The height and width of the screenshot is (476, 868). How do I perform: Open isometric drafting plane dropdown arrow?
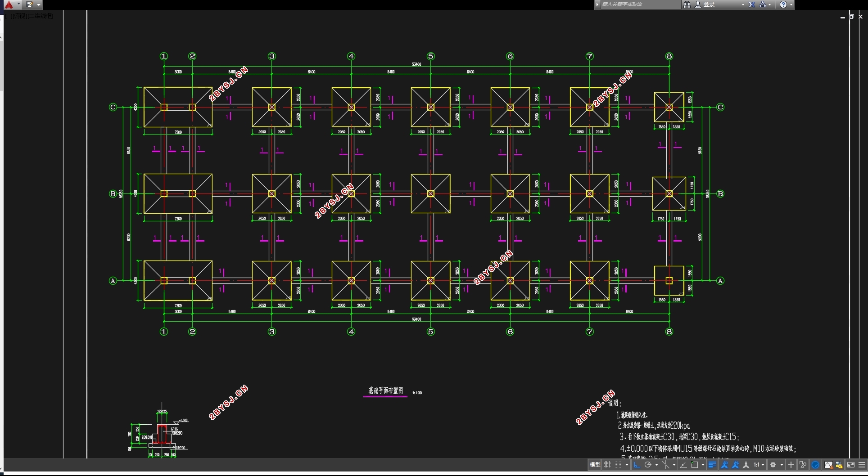point(674,465)
